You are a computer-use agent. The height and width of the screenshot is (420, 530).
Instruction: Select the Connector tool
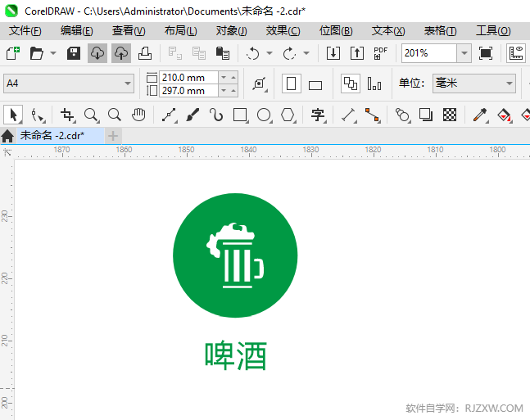point(373,115)
